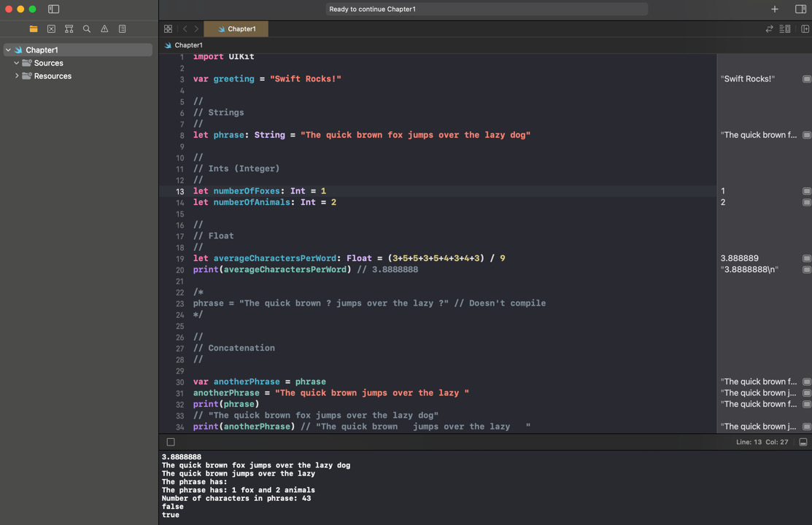Image resolution: width=812 pixels, height=525 pixels.
Task: Toggle the left navigator sidebar
Action: [53, 9]
